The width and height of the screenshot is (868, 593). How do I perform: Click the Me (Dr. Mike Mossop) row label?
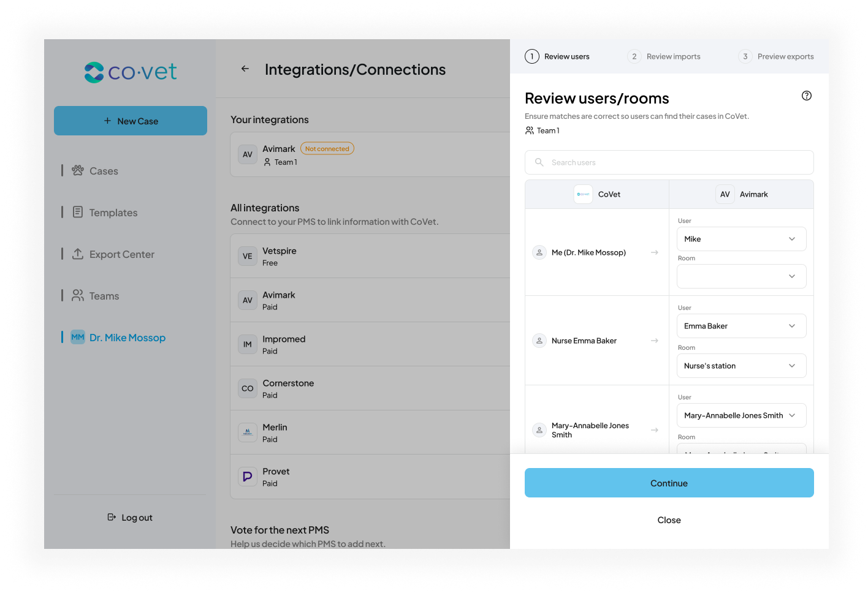588,252
